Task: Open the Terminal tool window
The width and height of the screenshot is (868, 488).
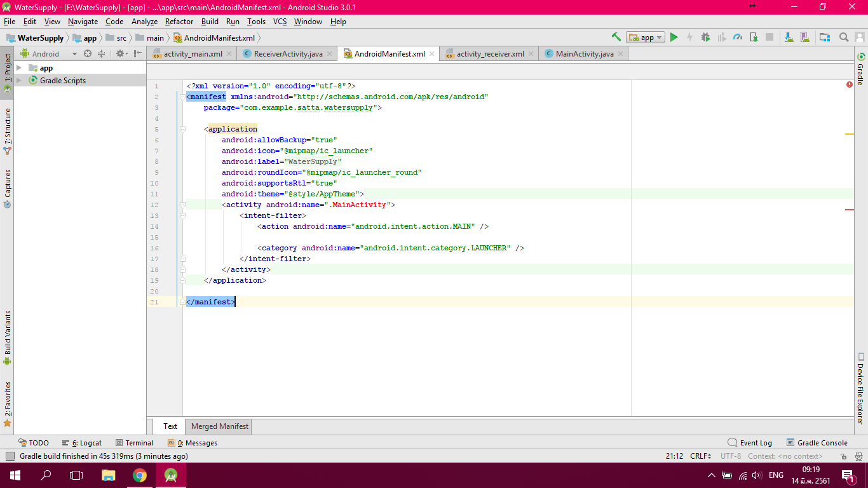Action: click(134, 443)
